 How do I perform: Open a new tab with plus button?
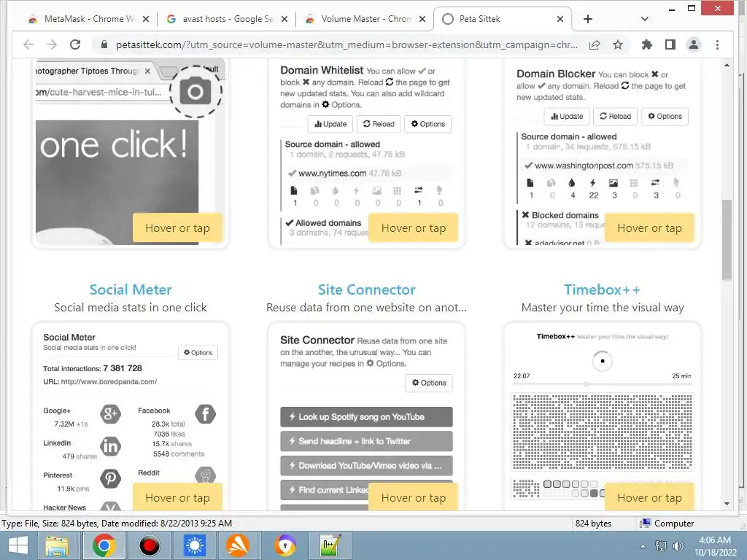click(588, 19)
